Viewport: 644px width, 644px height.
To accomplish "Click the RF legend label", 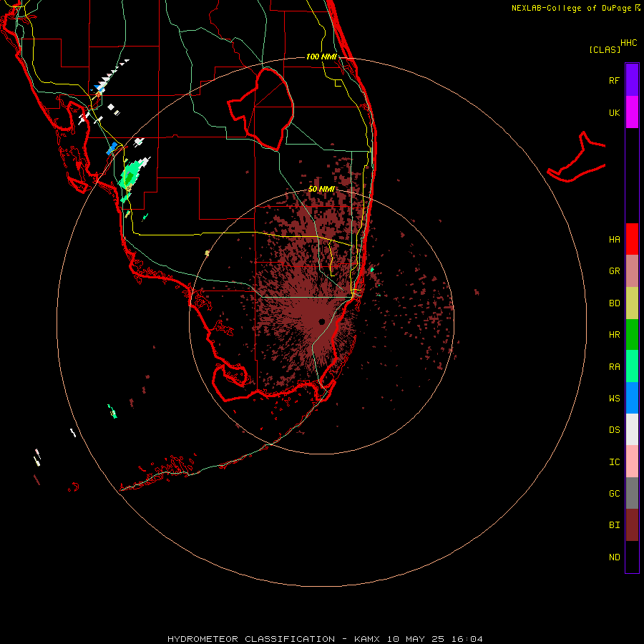I will coord(614,80).
